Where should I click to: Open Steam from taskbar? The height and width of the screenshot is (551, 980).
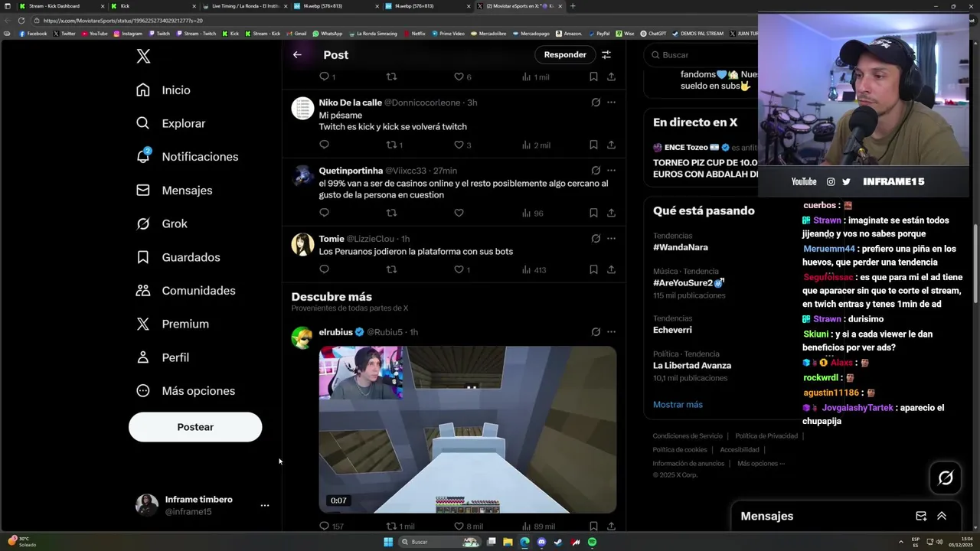click(558, 542)
